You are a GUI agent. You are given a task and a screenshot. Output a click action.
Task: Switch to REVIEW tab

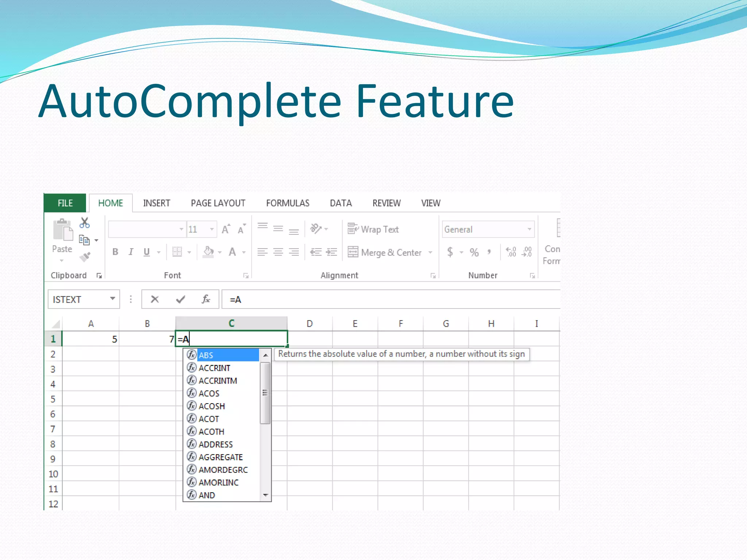click(387, 203)
